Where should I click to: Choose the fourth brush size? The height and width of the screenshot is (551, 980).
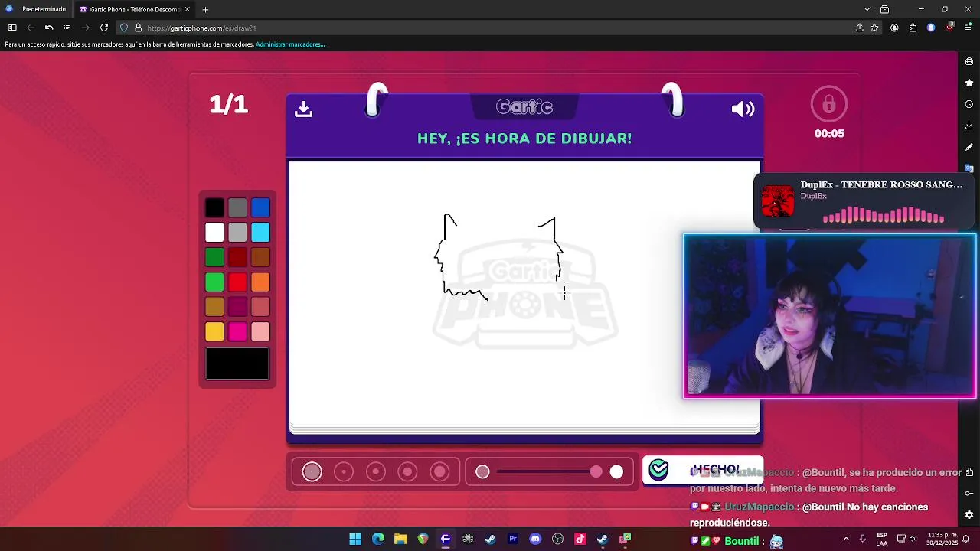coord(407,471)
